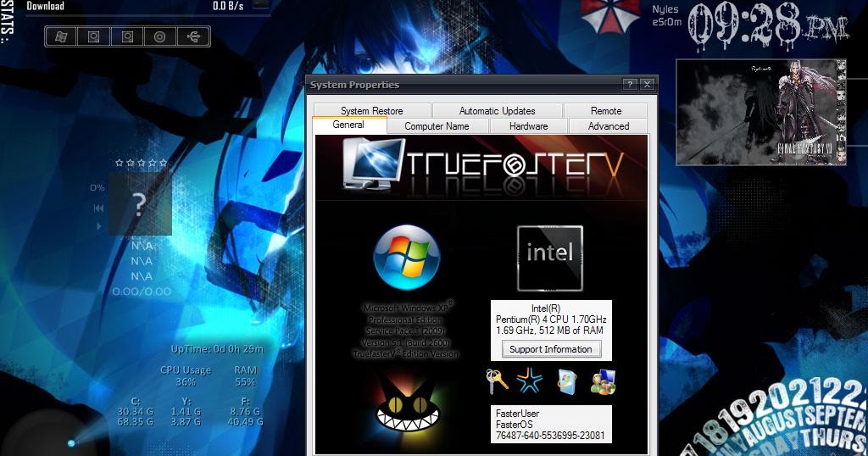The height and width of the screenshot is (456, 868).
Task: Skip to previous track in the music widget
Action: (x=98, y=208)
